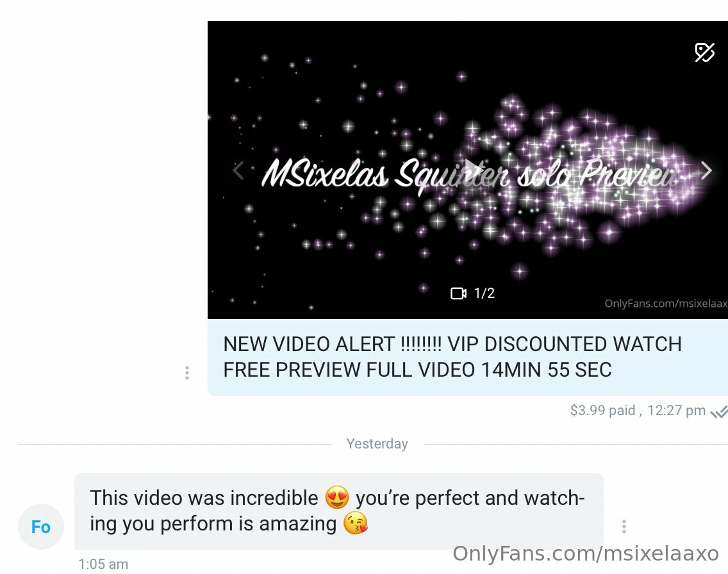Click the double checkmark read receipt
The width and height of the screenshot is (728, 574).
pyautogui.click(x=719, y=411)
